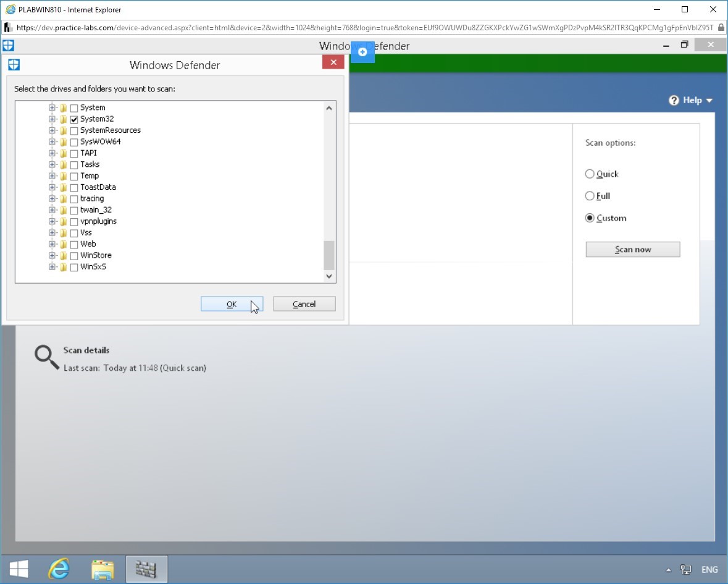Click the Scan now button
This screenshot has width=728, height=584.
coord(633,250)
